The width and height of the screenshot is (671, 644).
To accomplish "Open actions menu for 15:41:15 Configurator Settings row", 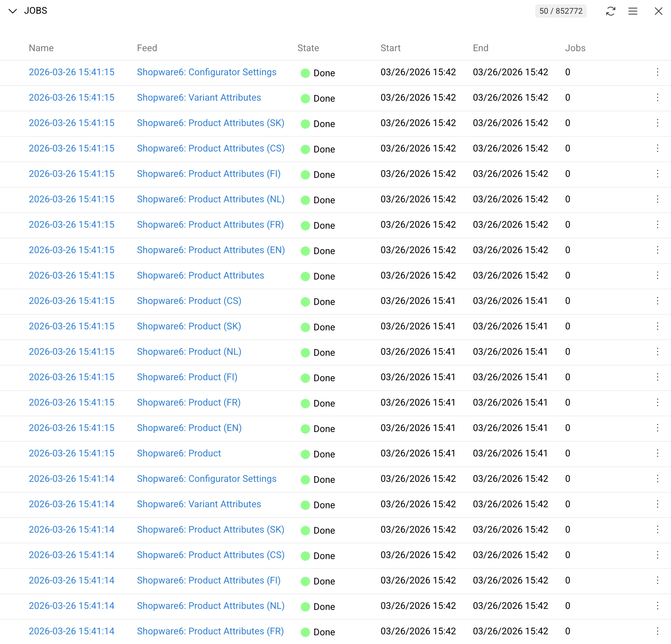I will [x=657, y=72].
